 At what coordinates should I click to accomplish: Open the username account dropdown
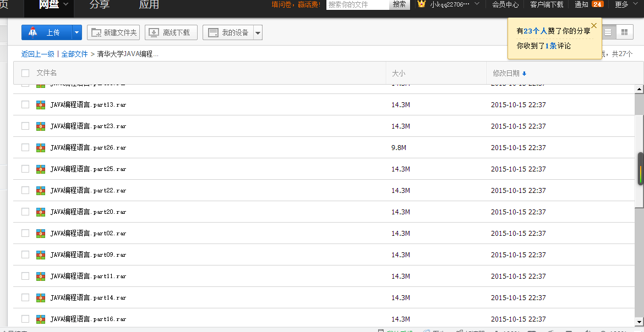pos(477,4)
